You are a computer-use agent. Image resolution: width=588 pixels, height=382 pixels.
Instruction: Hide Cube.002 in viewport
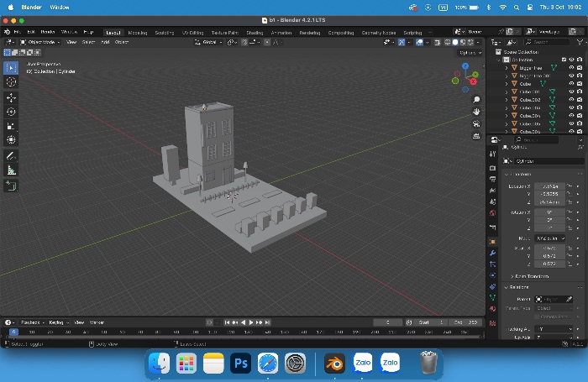[x=571, y=100]
